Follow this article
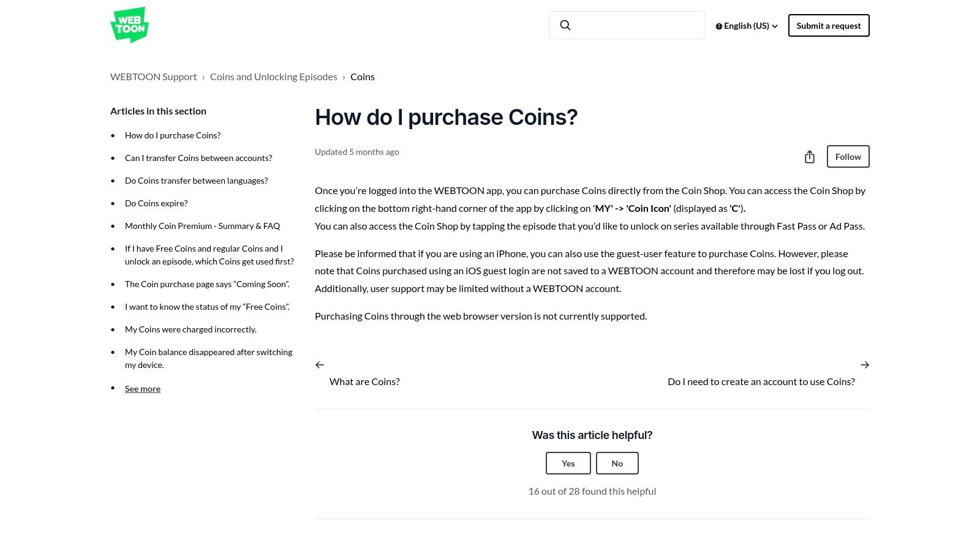 pyautogui.click(x=848, y=157)
